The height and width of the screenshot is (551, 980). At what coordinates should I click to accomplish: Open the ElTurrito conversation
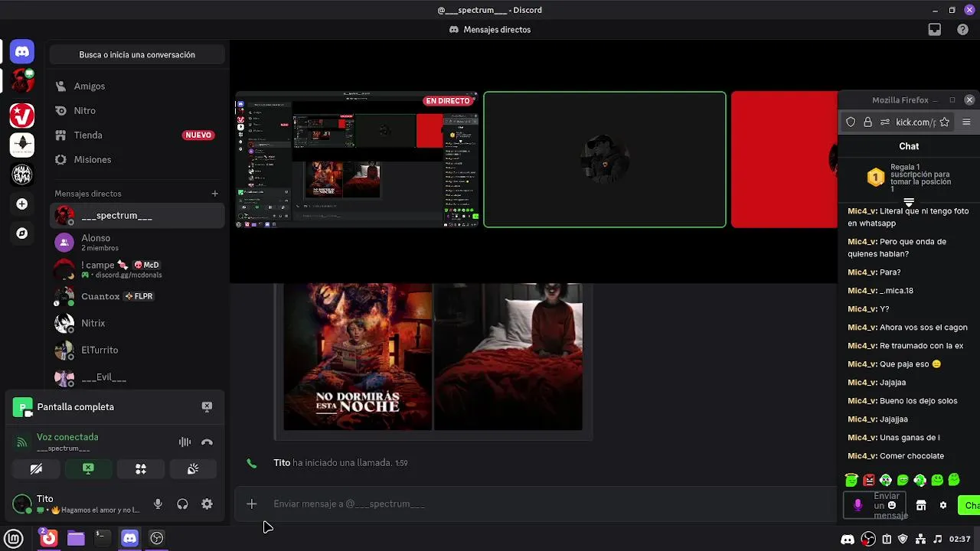pos(137,350)
